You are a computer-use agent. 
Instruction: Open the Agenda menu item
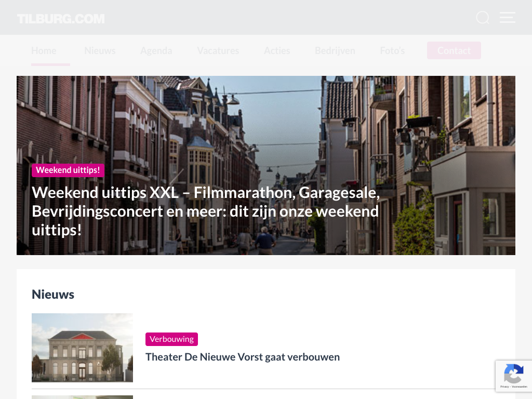tap(156, 50)
